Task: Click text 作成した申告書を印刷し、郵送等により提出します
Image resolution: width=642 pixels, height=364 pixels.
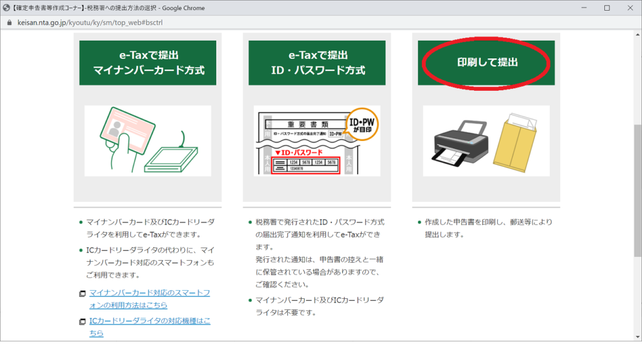Action: [x=488, y=228]
